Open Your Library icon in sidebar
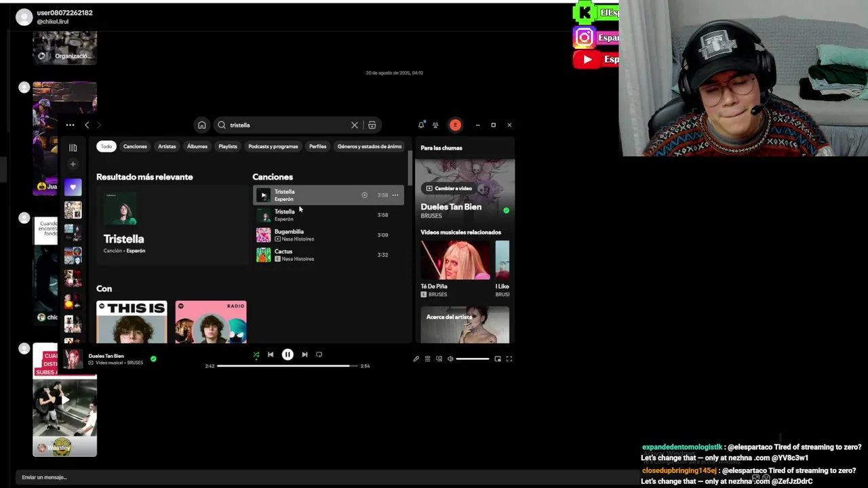This screenshot has height=488, width=868. (73, 147)
